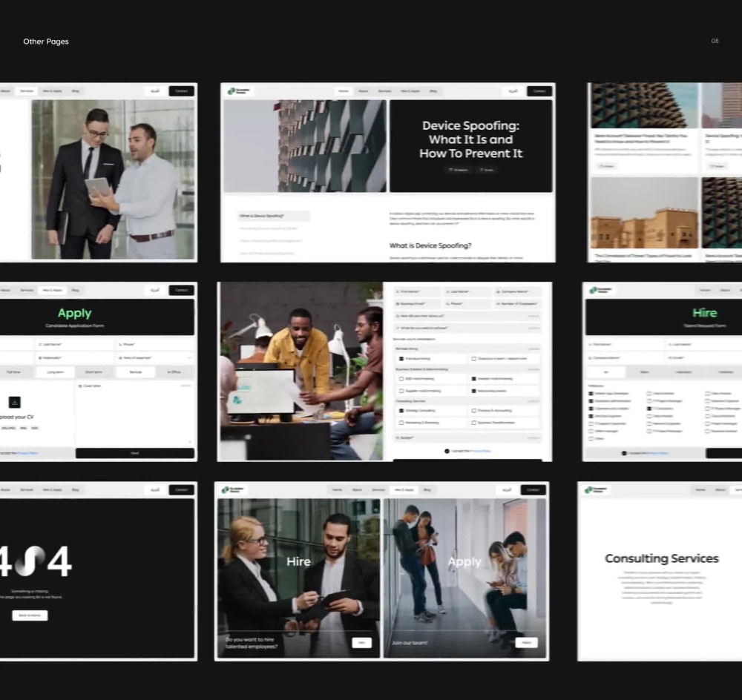
Task: Click the upload CV icon on the Apply form
Action: click(15, 402)
